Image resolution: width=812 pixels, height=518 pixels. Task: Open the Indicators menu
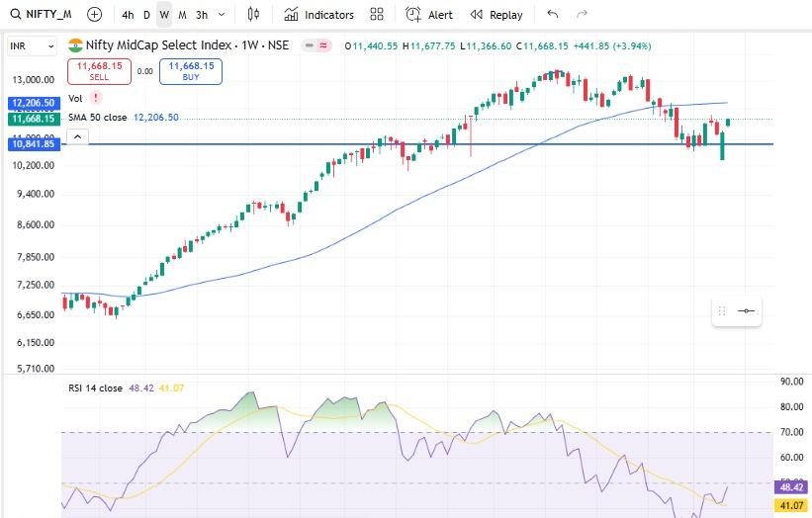tap(319, 15)
